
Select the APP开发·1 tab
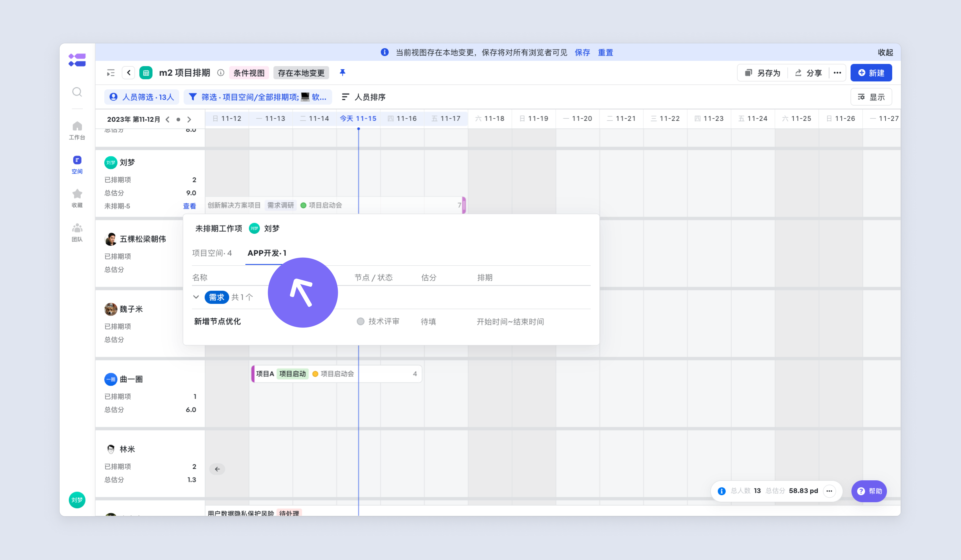(267, 253)
